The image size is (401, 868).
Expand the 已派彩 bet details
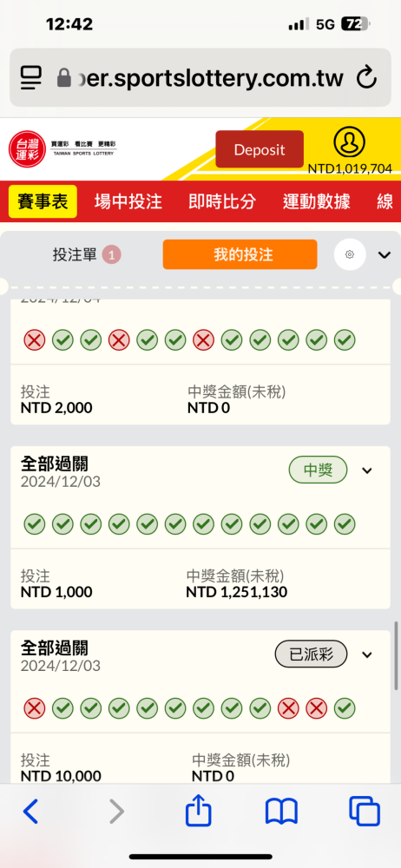(366, 654)
